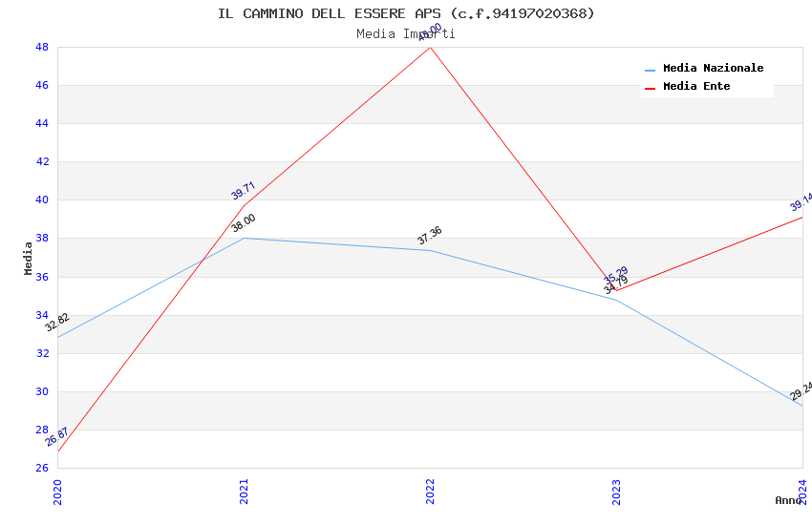
Task: Click the 40 y-axis tick label
Action: pos(42,200)
